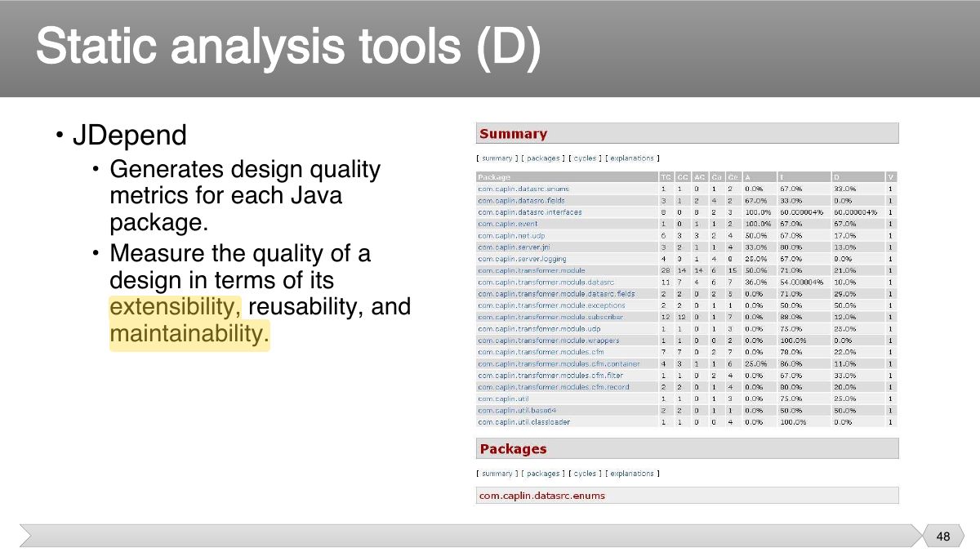Click the V column header
The height and width of the screenshot is (552, 980).
click(x=891, y=176)
